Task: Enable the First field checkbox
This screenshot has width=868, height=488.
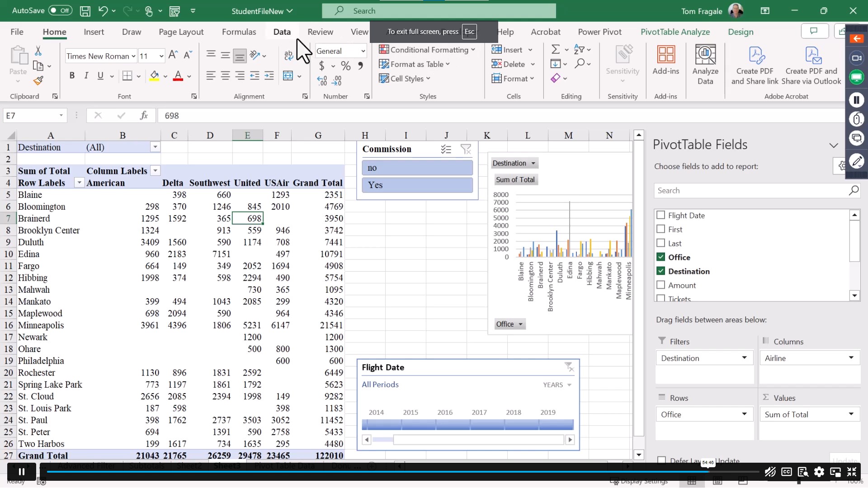Action: click(x=660, y=229)
